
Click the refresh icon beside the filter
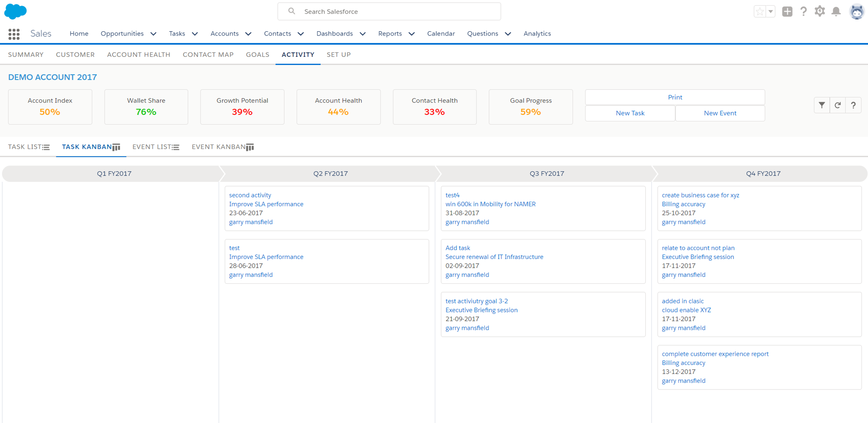tap(838, 105)
